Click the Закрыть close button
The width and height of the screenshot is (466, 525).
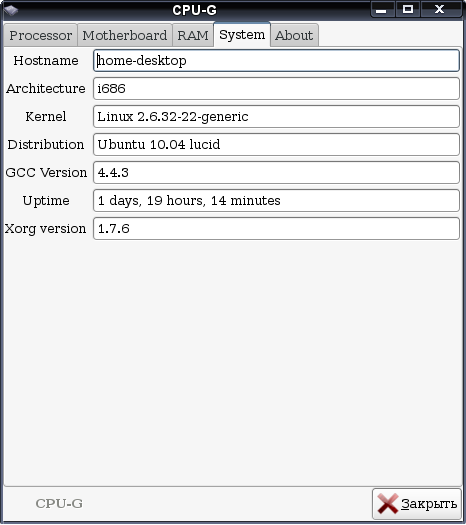[x=417, y=504]
